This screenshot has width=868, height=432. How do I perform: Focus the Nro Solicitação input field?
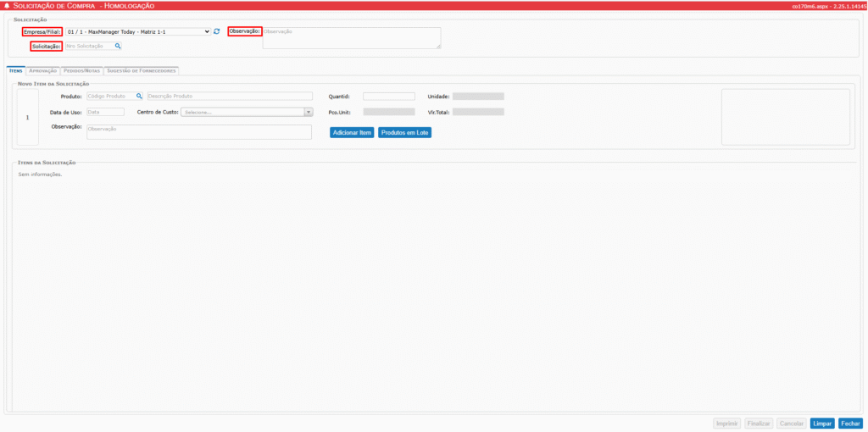[89, 46]
